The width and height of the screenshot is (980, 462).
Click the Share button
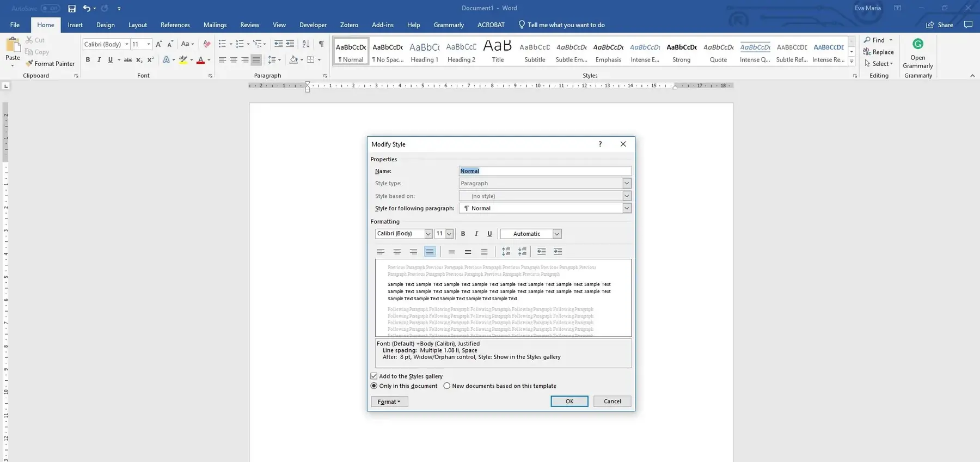click(940, 25)
